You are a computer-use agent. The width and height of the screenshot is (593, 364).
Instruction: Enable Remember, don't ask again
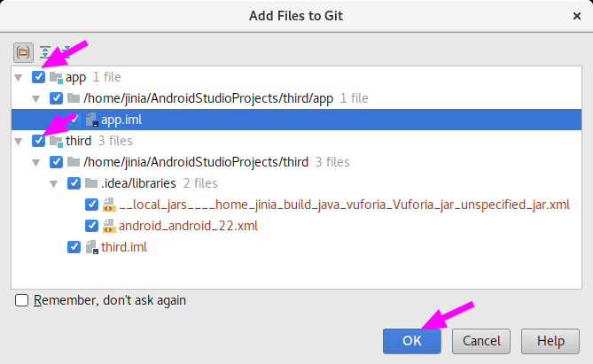[21, 300]
